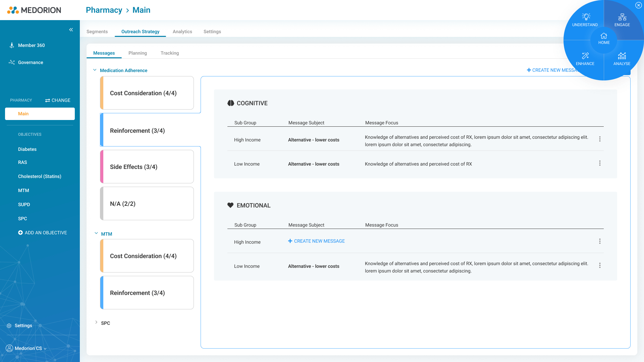Click the Home icon in radial menu
Image resolution: width=644 pixels, height=362 pixels.
[x=604, y=36]
